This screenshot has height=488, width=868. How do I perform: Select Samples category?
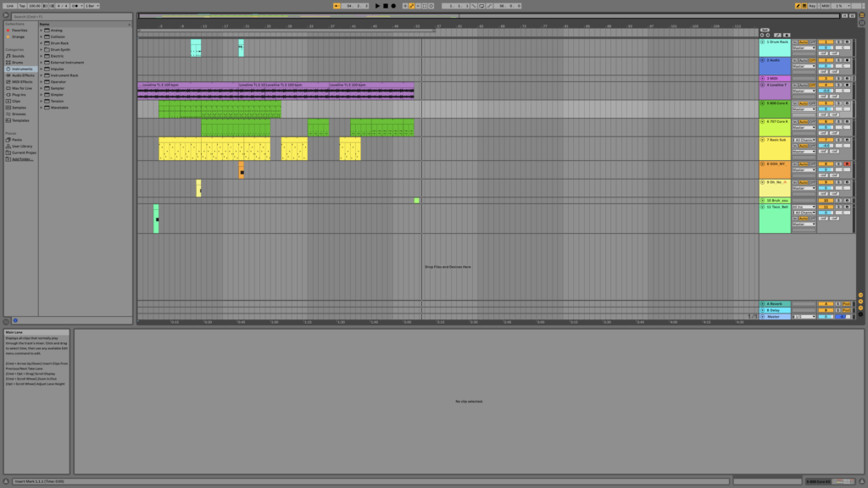(19, 108)
